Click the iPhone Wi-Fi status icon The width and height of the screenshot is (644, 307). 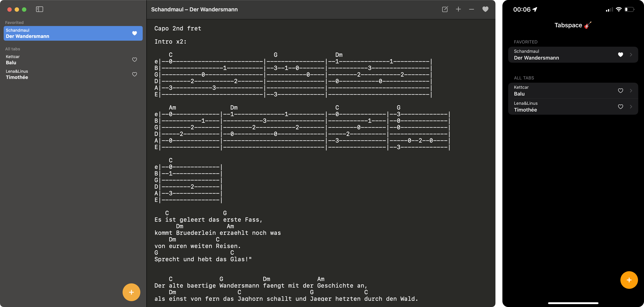click(x=619, y=10)
